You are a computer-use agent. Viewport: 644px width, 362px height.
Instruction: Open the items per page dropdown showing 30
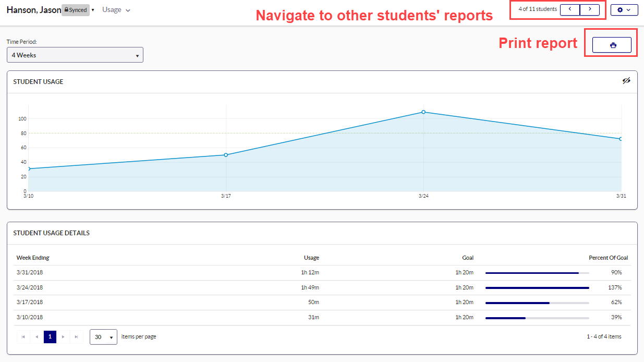click(103, 336)
